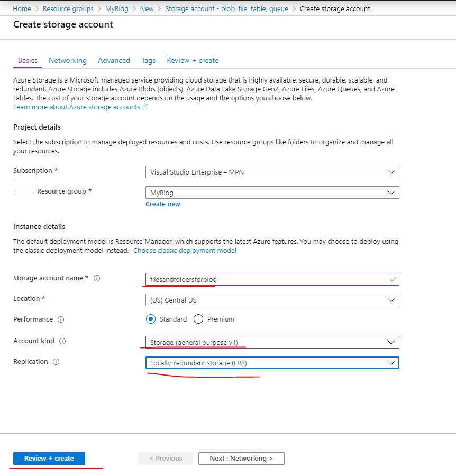Expand the Resource group dropdown
Image resolution: width=456 pixels, height=476 pixels.
tap(272, 193)
